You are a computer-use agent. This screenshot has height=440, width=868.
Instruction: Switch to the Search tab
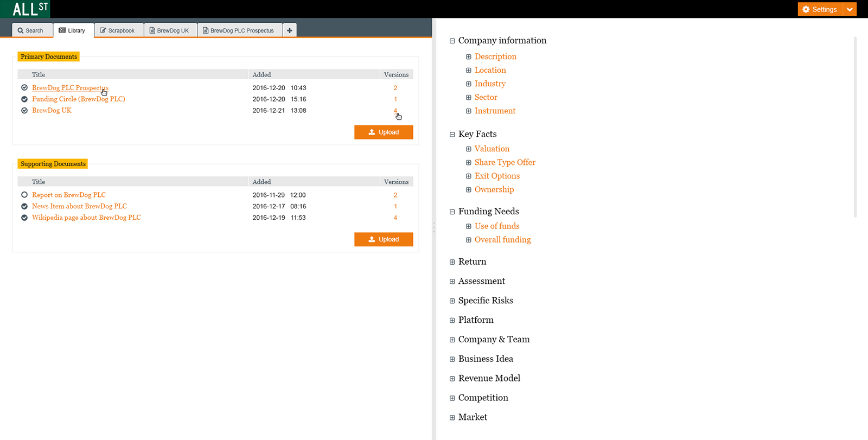(x=33, y=30)
